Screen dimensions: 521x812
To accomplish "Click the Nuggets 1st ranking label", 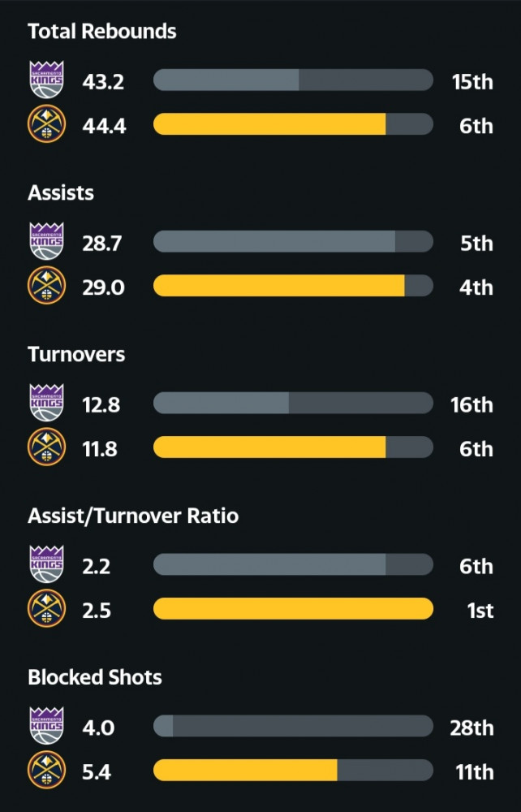I will (480, 611).
